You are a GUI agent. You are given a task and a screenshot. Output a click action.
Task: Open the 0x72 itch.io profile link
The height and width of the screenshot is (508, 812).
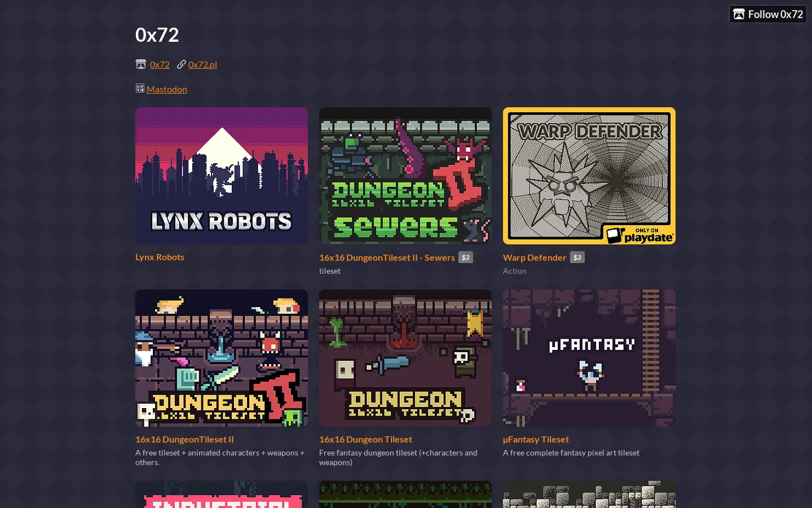click(160, 64)
